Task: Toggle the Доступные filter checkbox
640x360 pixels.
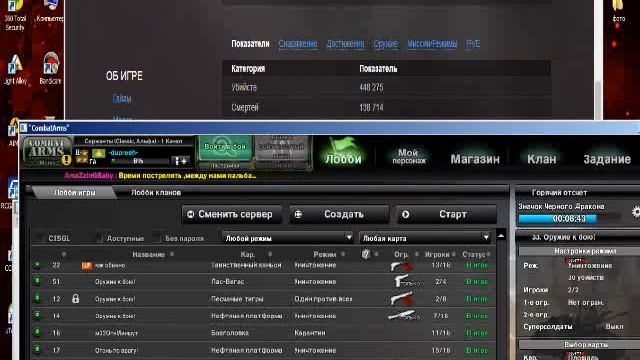Action: tap(99, 238)
